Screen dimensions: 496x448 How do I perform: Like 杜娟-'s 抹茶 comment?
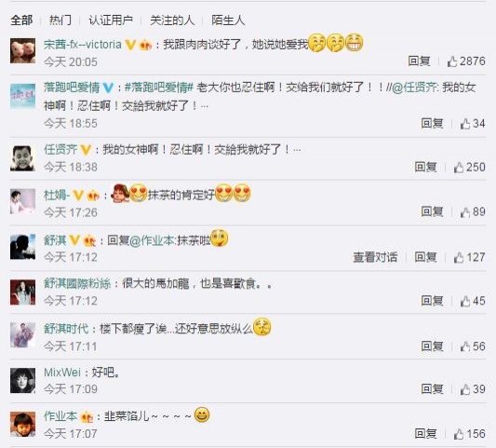click(x=464, y=212)
